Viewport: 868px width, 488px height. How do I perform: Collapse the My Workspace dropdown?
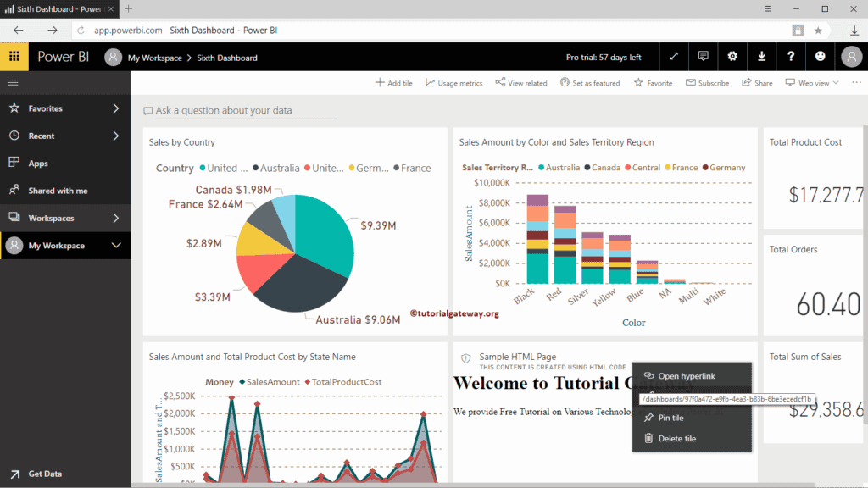click(65, 246)
